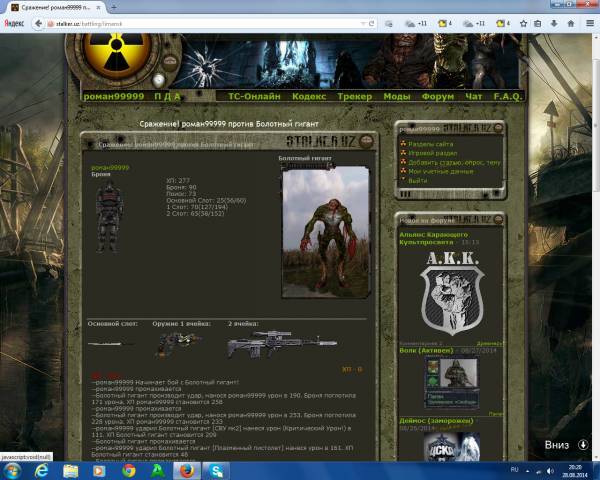600x480 pixels.
Task: Open a new browser tab with plus
Action: (114, 7)
